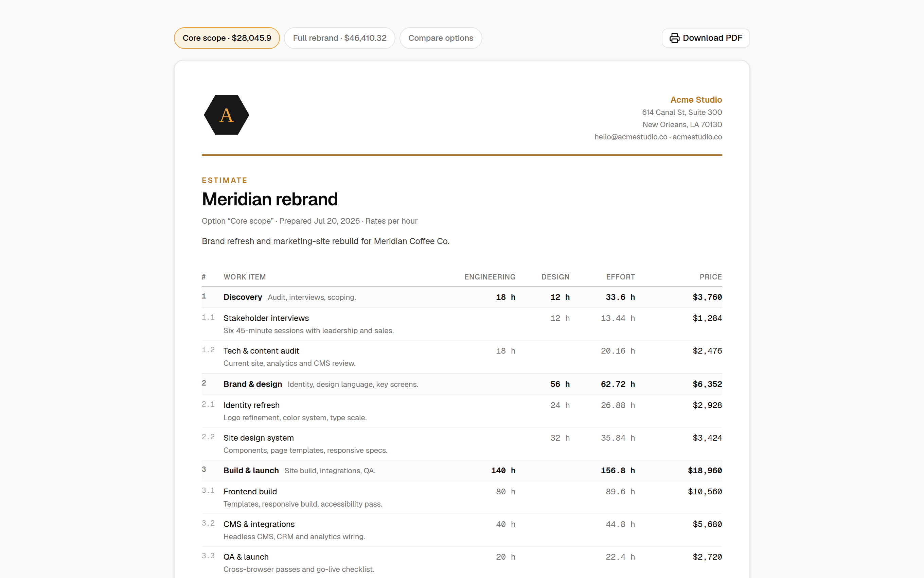Viewport: 924px width, 578px height.
Task: Select the CMS & integrations item
Action: [259, 524]
